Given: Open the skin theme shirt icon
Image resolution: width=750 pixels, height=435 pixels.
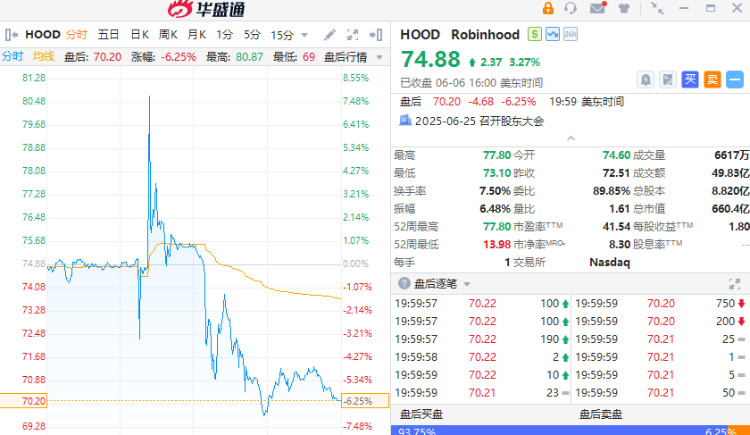Looking at the screenshot, I should click(x=624, y=8).
